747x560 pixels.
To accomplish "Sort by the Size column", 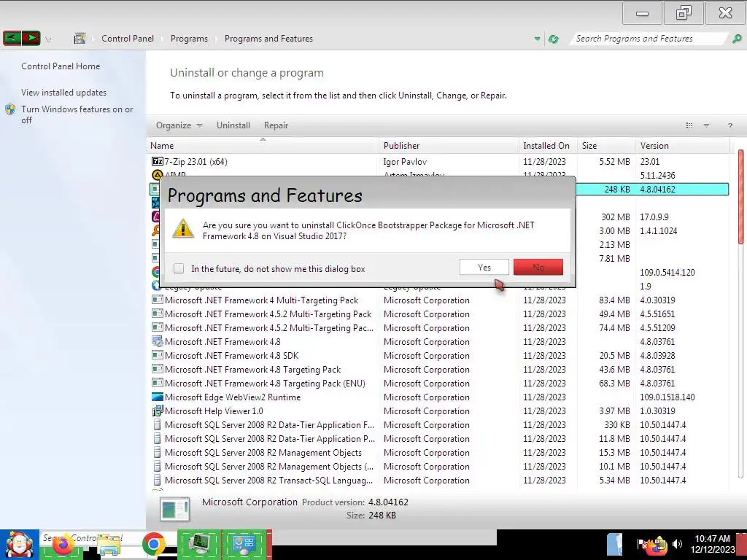I will tap(606, 146).
